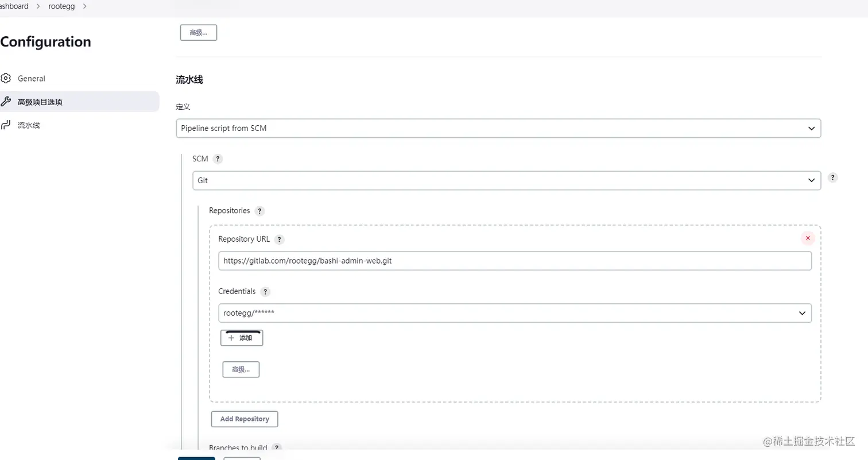Delete the repository with red X
Image resolution: width=868 pixels, height=460 pixels.
(x=808, y=238)
